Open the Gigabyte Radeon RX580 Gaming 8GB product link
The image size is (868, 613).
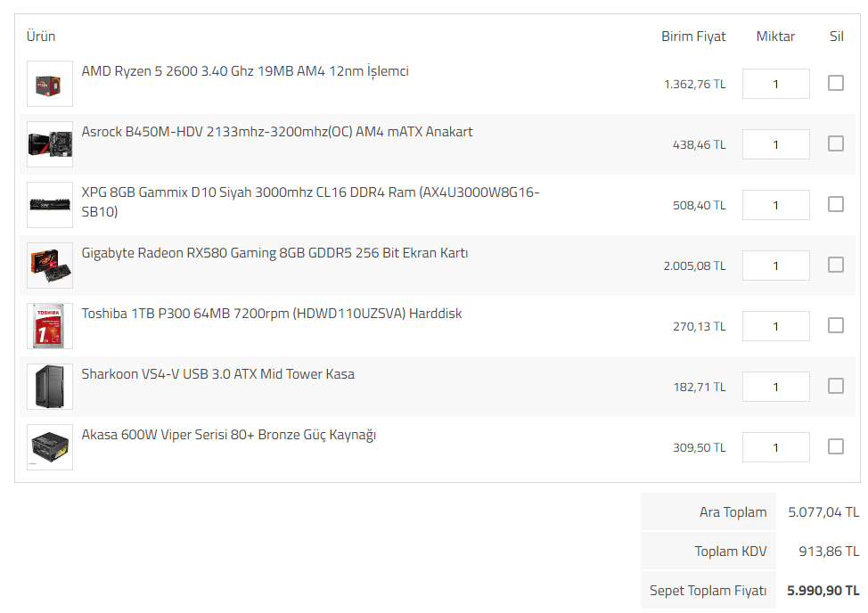pos(274,253)
